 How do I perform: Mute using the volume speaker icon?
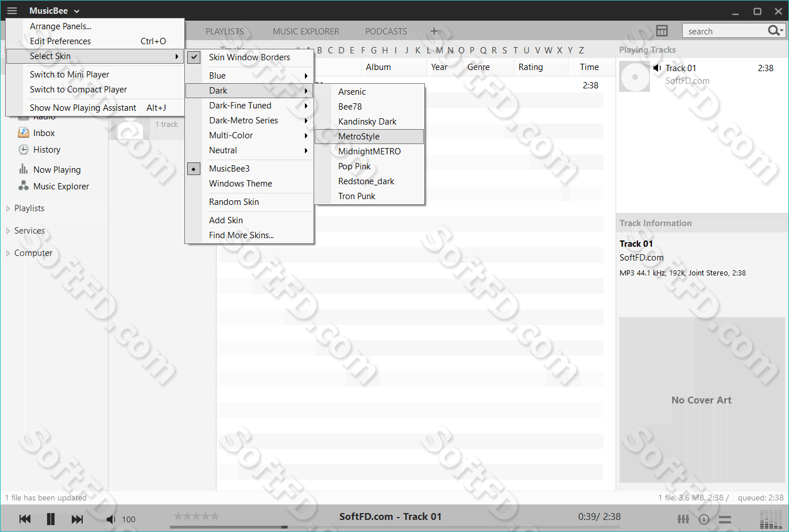click(x=111, y=519)
